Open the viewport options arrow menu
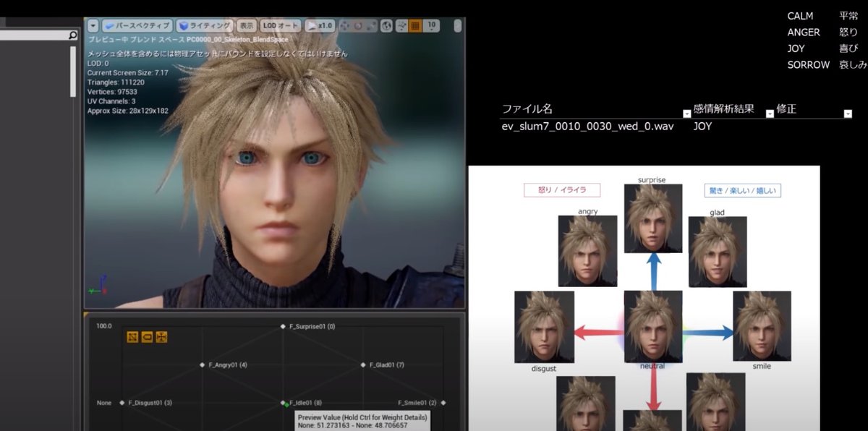 93,25
